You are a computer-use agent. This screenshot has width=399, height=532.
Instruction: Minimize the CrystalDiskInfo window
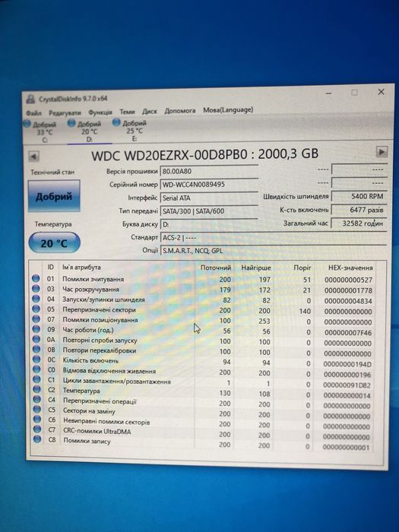[328, 93]
